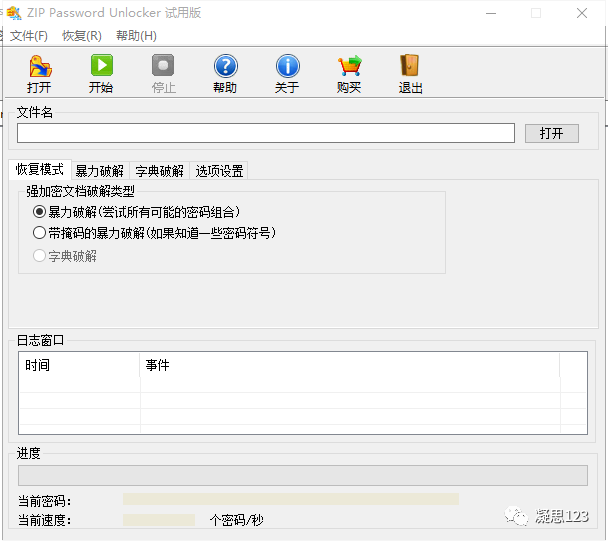The image size is (608, 543).
Task: Open help via the 帮助 toolbar icon
Action: (225, 73)
